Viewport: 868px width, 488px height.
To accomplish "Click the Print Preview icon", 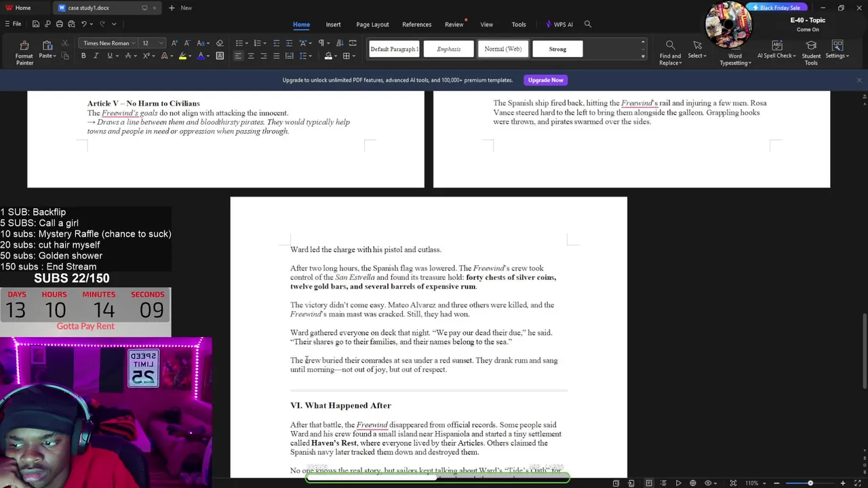I will (71, 24).
